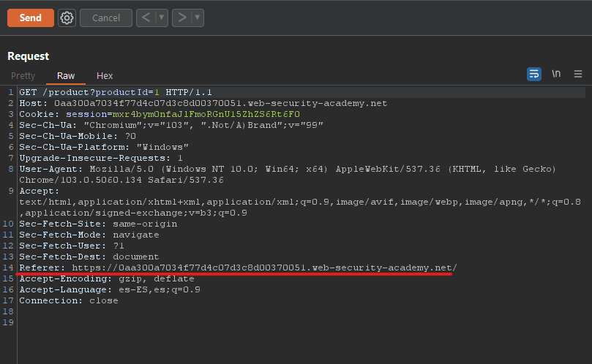Click in the User-Agent header line
Viewport: 592px width, 364px height.
click(220, 170)
